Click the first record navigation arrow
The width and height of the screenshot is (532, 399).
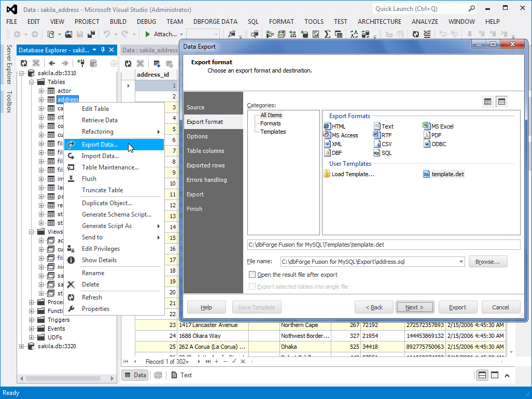pyautogui.click(x=126, y=361)
